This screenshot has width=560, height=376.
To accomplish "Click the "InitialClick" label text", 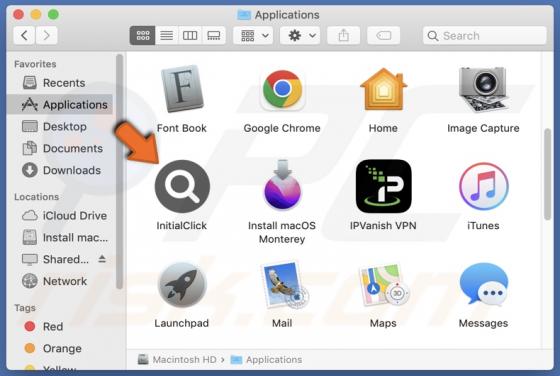I will pyautogui.click(x=182, y=226).
